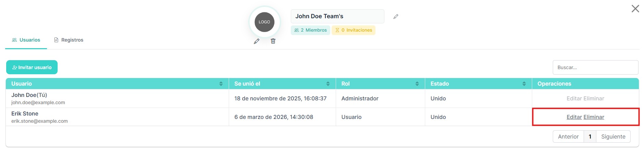Click Eliminar link for Erik Stone
Screen dimensions: 644x154
tap(594, 117)
